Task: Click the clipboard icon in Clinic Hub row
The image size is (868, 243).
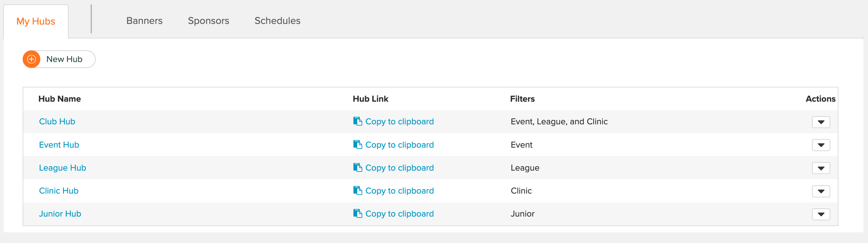Action: click(x=357, y=190)
